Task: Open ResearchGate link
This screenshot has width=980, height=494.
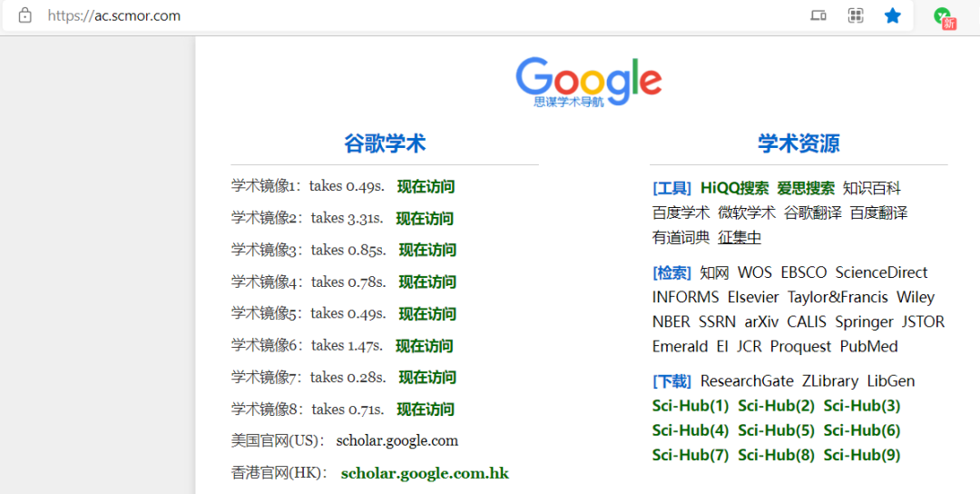Action: coord(747,380)
